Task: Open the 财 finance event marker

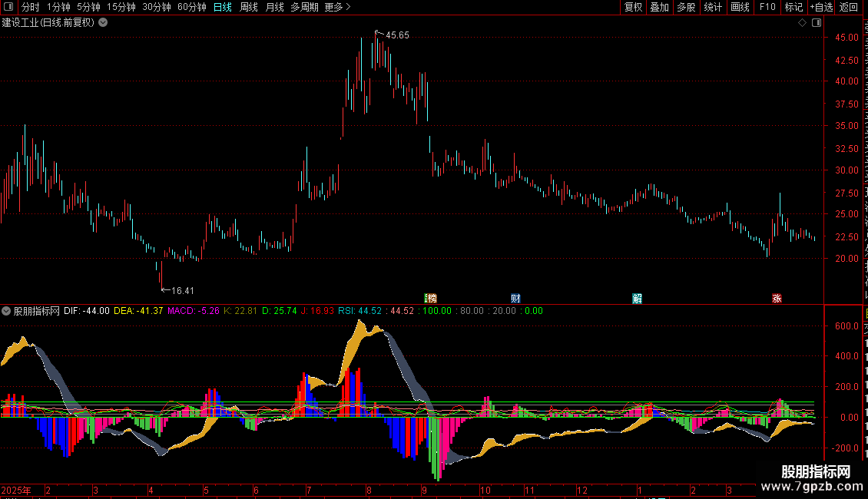Action: [515, 298]
